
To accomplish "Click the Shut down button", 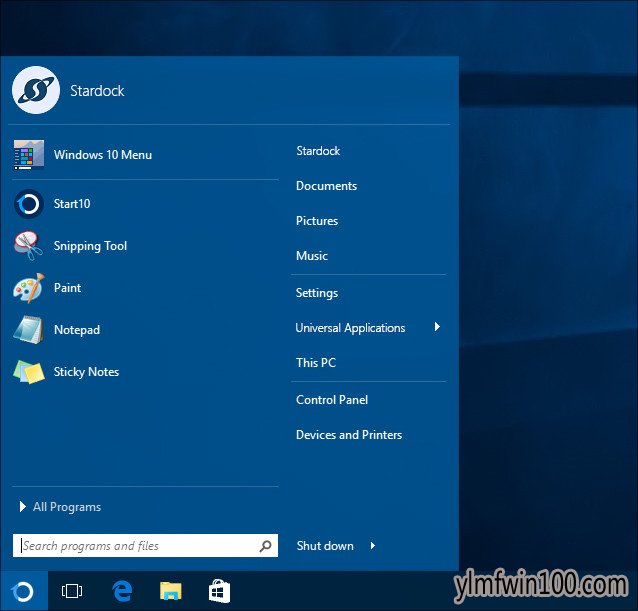I will (325, 546).
